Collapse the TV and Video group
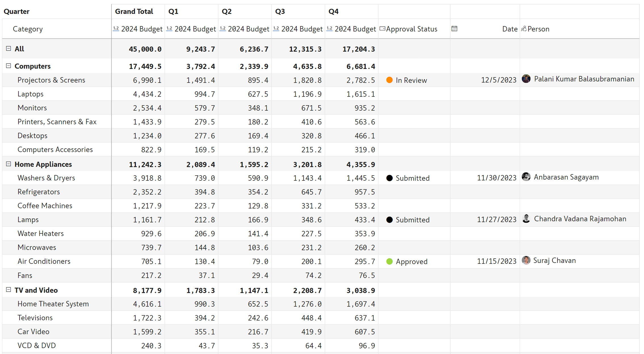Image resolution: width=644 pixels, height=354 pixels. pyautogui.click(x=9, y=290)
